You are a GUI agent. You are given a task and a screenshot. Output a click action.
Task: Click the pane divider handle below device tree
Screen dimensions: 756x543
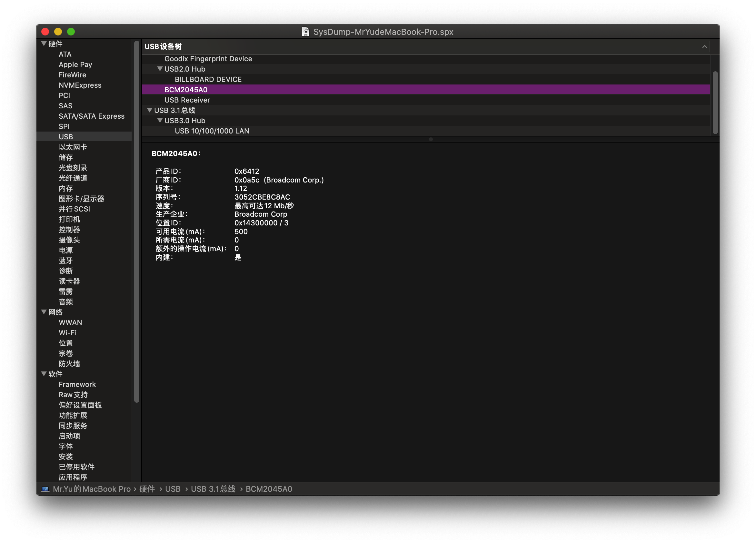click(431, 139)
